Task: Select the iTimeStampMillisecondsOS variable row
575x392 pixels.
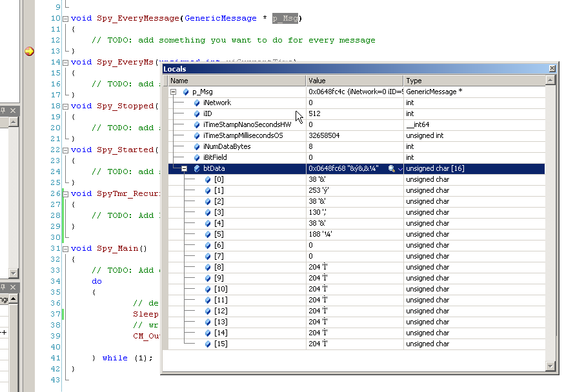Action: tap(258, 135)
